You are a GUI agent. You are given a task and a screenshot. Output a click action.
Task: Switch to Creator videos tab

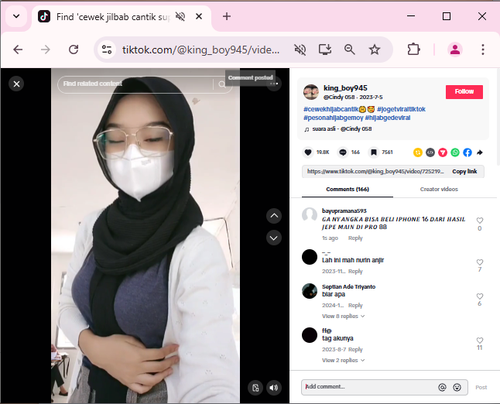[x=439, y=189]
